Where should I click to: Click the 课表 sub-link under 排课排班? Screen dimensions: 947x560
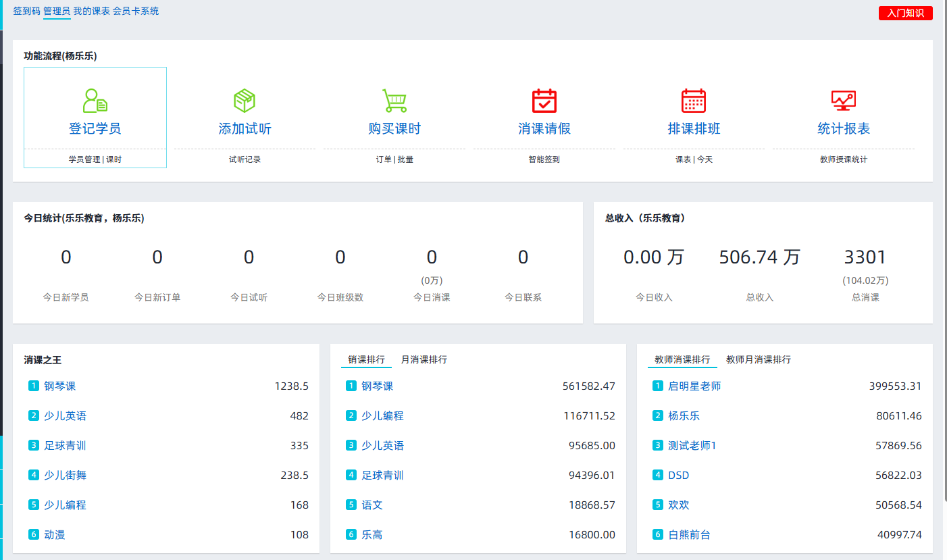click(x=683, y=159)
